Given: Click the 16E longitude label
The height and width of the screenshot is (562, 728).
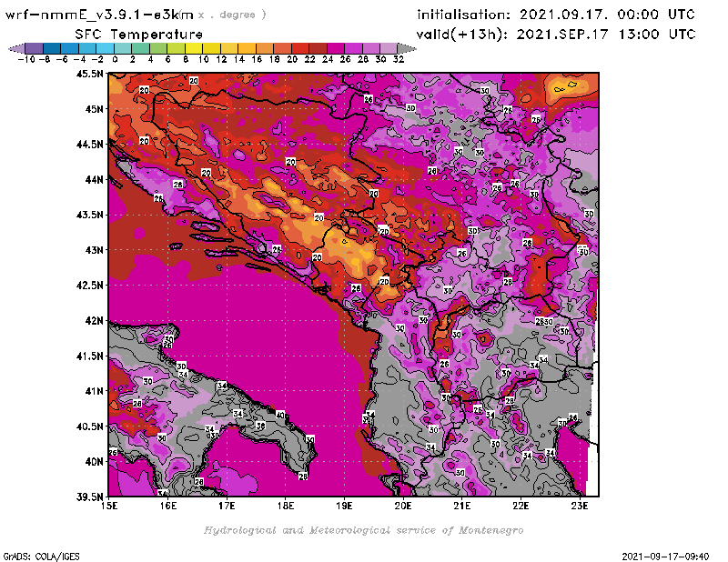Looking at the screenshot, I should click(168, 506).
